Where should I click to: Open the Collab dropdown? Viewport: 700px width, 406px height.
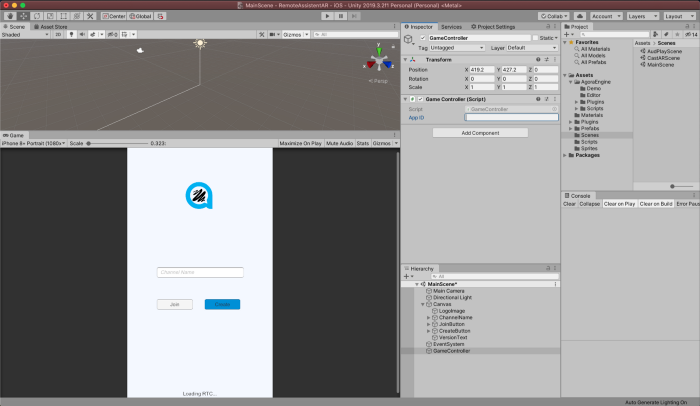554,16
